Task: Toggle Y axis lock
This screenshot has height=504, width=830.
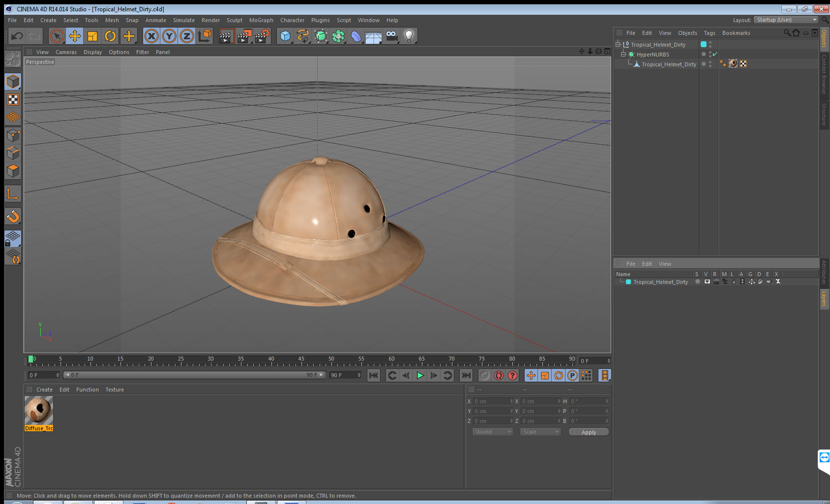Action: tap(169, 36)
